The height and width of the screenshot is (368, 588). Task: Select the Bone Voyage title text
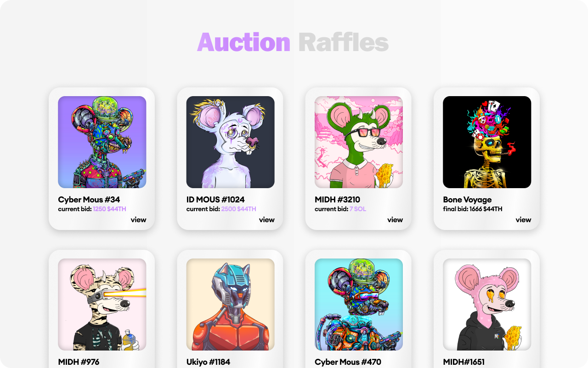[x=467, y=200]
